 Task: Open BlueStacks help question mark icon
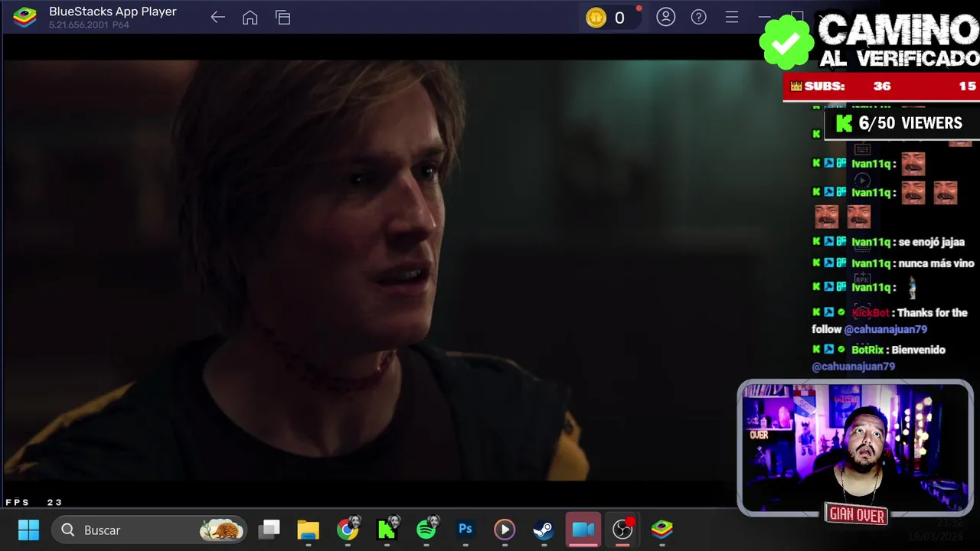[699, 17]
